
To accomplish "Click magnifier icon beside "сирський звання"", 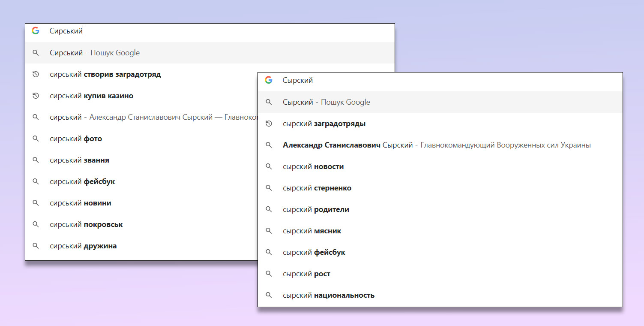I will tap(36, 160).
